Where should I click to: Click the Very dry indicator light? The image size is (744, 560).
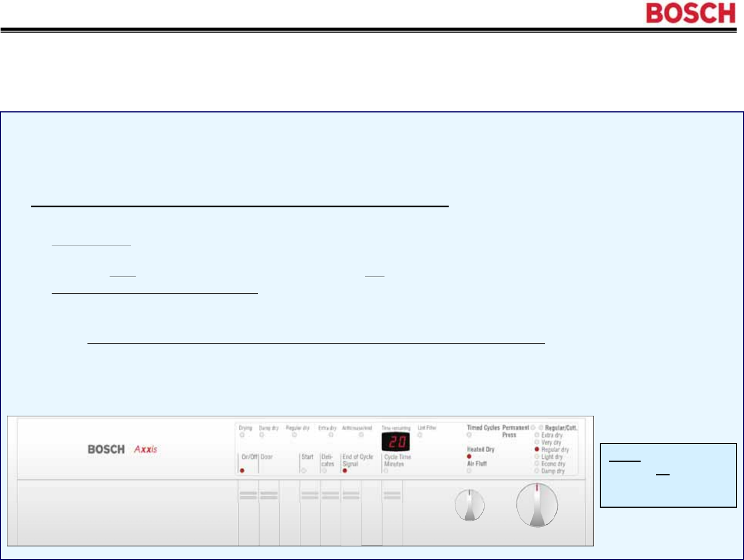537,442
